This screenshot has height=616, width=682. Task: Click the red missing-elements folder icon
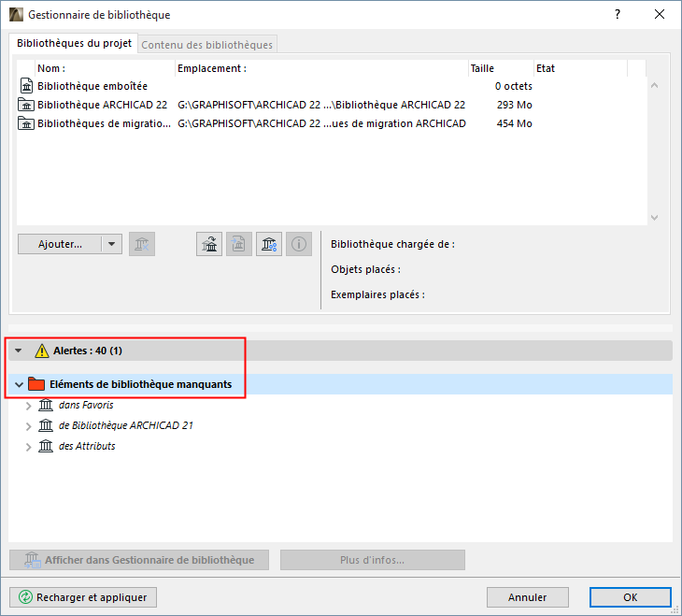click(36, 384)
